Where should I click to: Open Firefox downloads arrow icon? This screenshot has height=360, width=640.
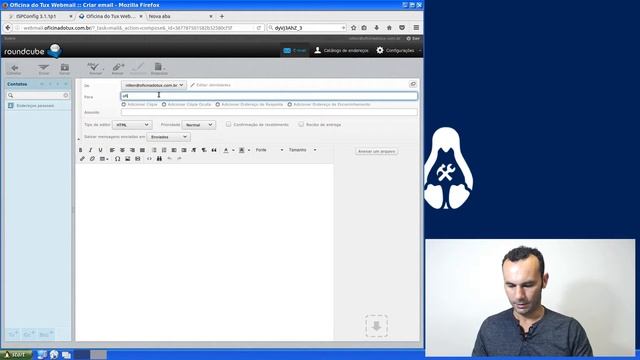pyautogui.click(x=376, y=28)
